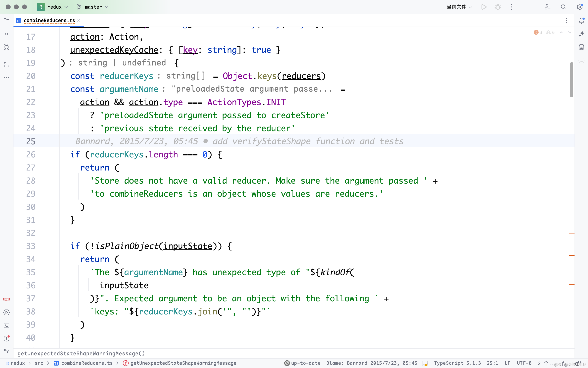Jump to next highlighted error
Screen dimensions: 588x368
pos(570,32)
